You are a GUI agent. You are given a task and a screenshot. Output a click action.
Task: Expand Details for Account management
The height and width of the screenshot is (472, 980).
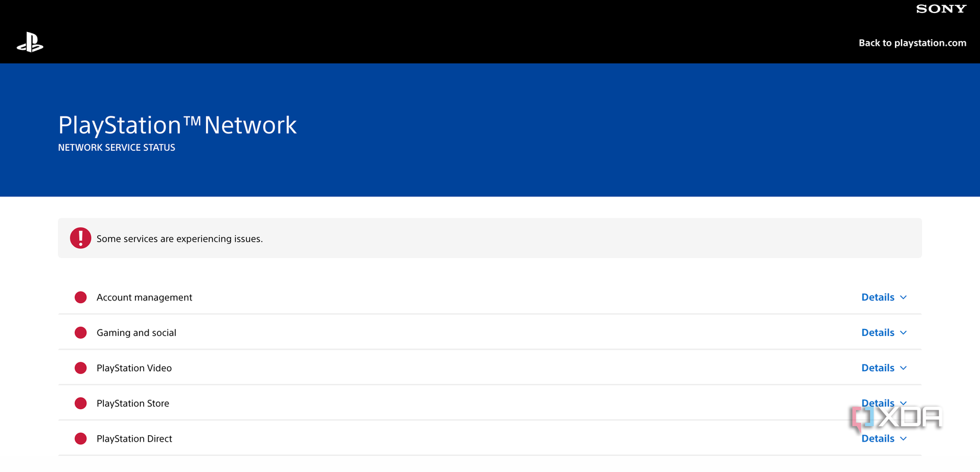[878, 297]
